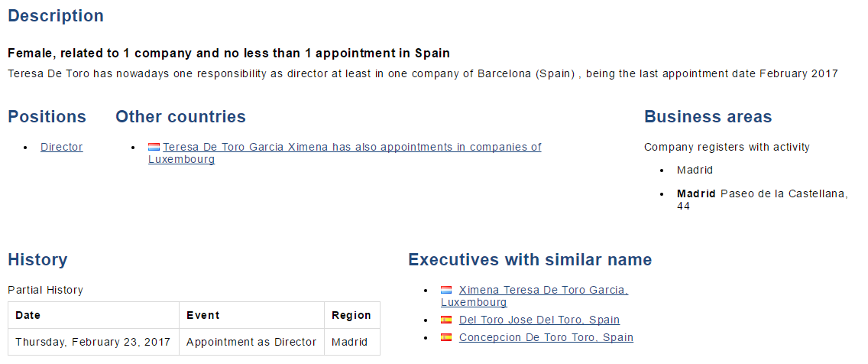The height and width of the screenshot is (364, 868).
Task: Click the History section heading
Action: click(37, 259)
